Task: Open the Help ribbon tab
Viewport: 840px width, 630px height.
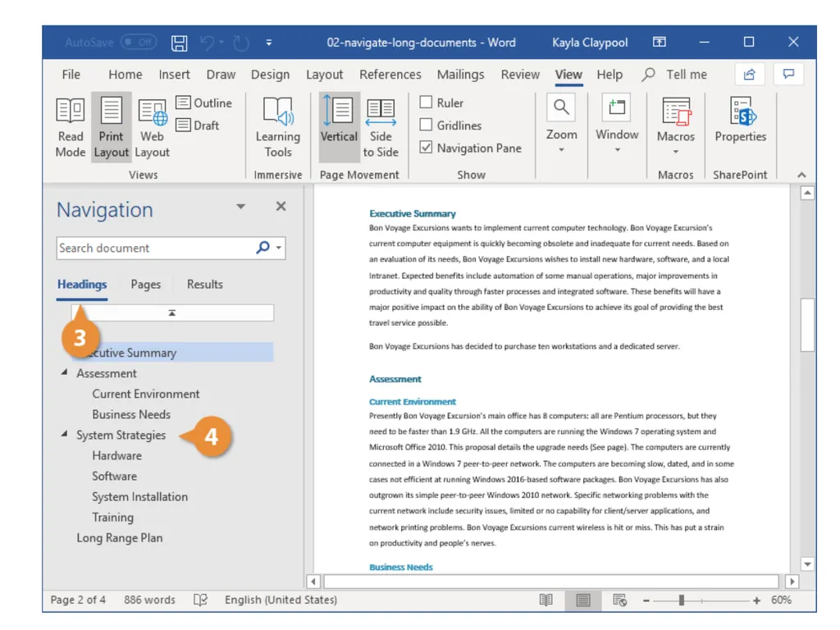Action: [x=609, y=75]
